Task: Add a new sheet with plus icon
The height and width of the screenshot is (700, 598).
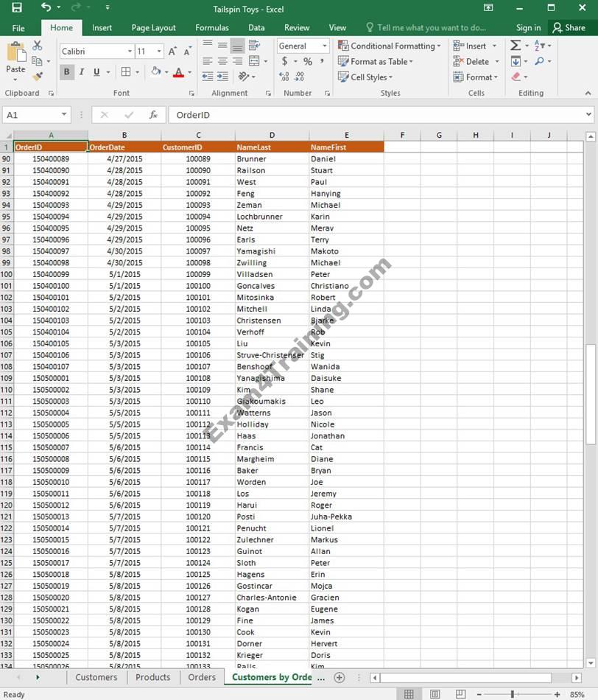Action: 340,677
